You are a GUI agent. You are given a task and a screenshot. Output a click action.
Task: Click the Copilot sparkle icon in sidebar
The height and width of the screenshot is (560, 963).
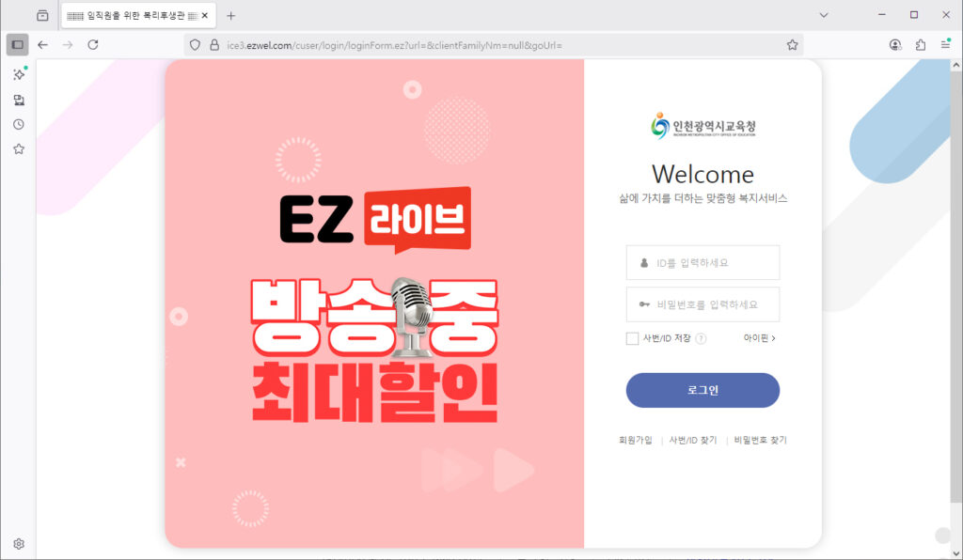point(17,74)
